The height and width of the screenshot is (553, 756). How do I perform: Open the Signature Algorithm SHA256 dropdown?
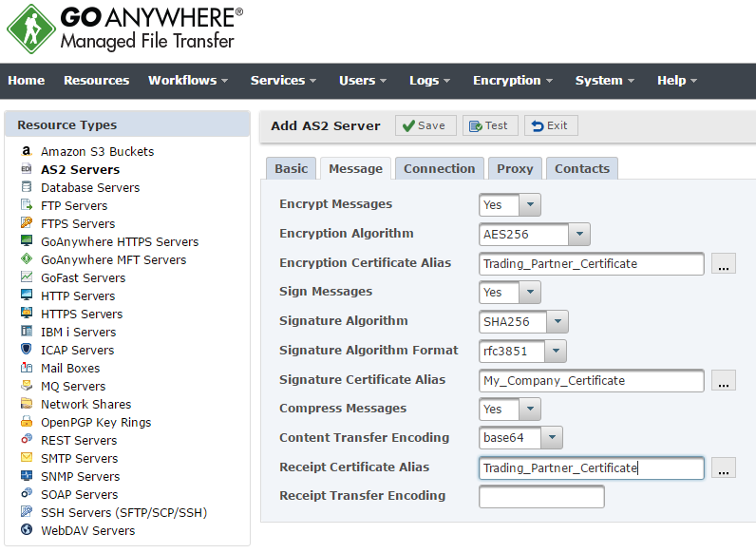[x=558, y=321]
